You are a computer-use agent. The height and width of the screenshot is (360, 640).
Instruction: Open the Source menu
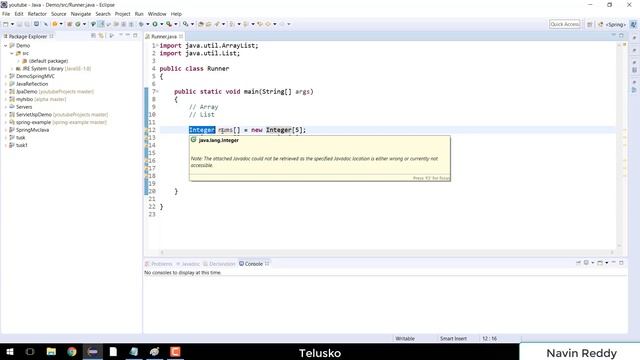(x=58, y=14)
